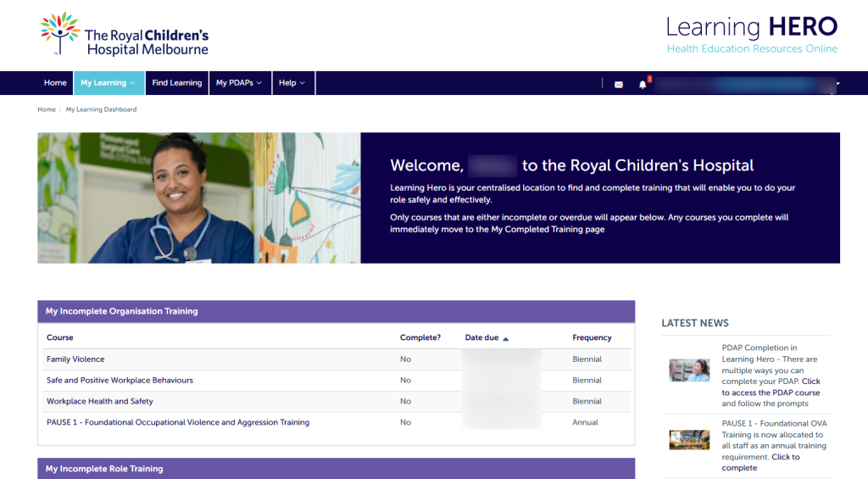The height and width of the screenshot is (479, 868).
Task: Select the My Incomplete Role Training header
Action: (336, 469)
